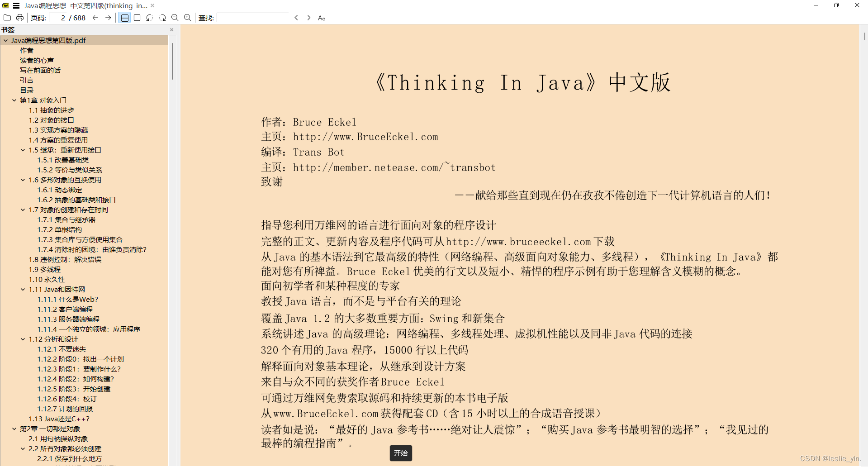
Task: Jump to 1.12.7 计划的回报
Action: 65,409
